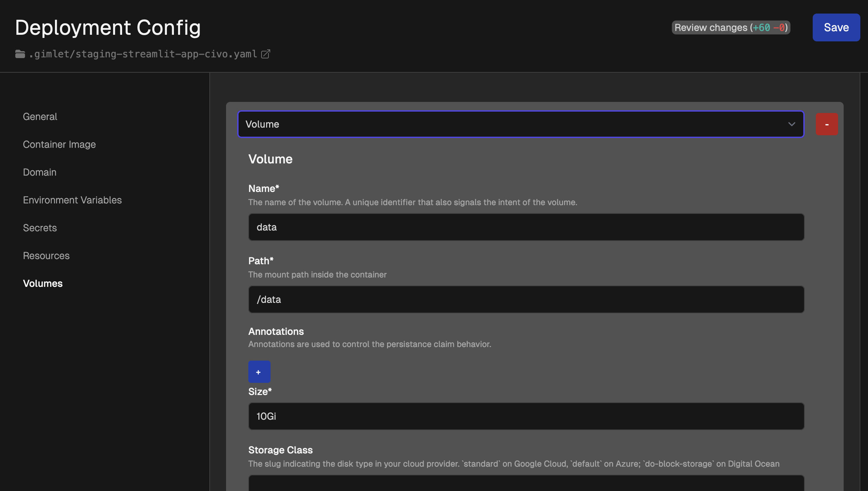Click the .gimlet/staging-streamlit-app-civo.yaml file path

(143, 54)
